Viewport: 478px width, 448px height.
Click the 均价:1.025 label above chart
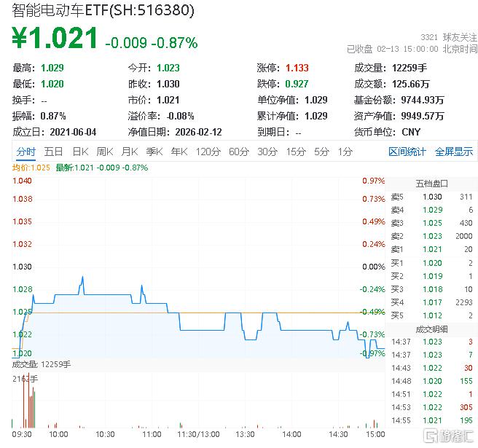pyautogui.click(x=31, y=168)
